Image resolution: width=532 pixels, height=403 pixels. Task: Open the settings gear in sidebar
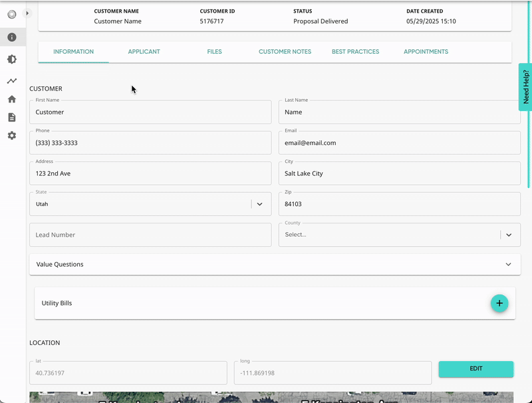tap(12, 136)
